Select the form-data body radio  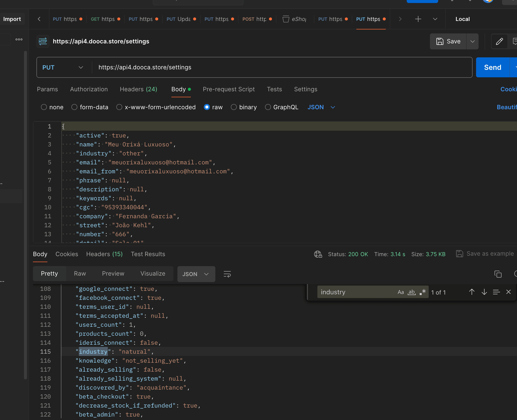click(74, 107)
